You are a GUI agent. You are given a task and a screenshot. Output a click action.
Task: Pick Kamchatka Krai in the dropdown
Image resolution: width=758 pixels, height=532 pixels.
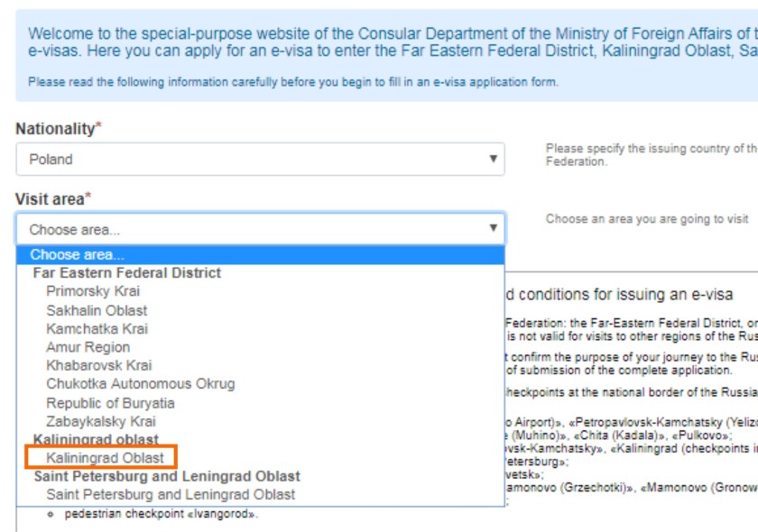(97, 329)
